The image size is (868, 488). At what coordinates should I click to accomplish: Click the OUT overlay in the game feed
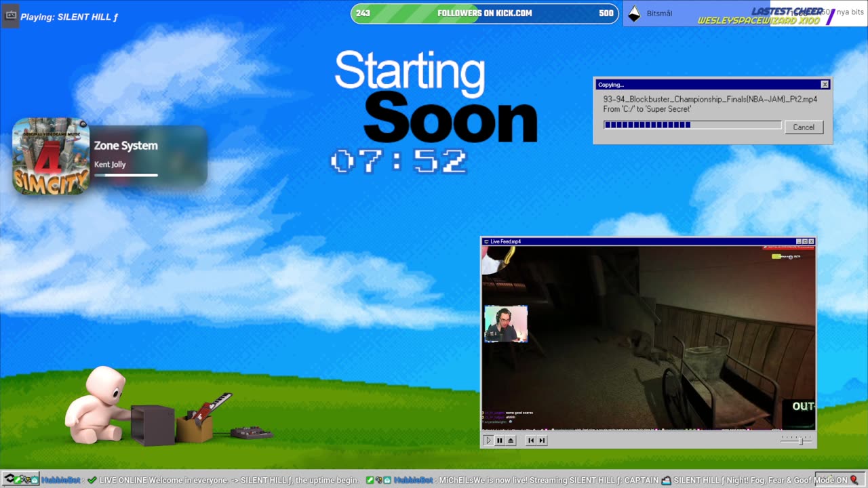coord(803,407)
